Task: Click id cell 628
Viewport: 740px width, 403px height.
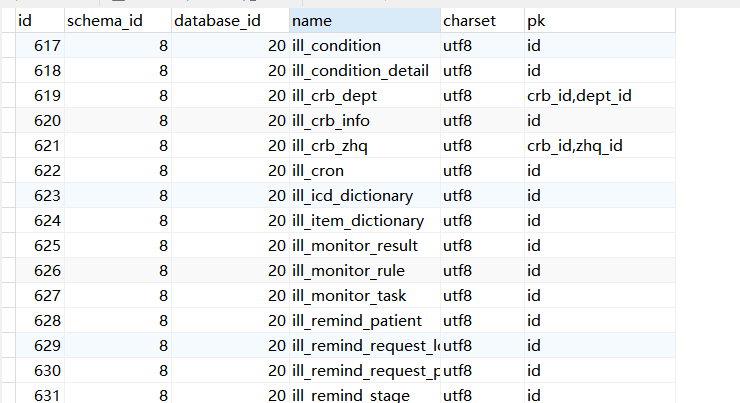Action: (40, 321)
